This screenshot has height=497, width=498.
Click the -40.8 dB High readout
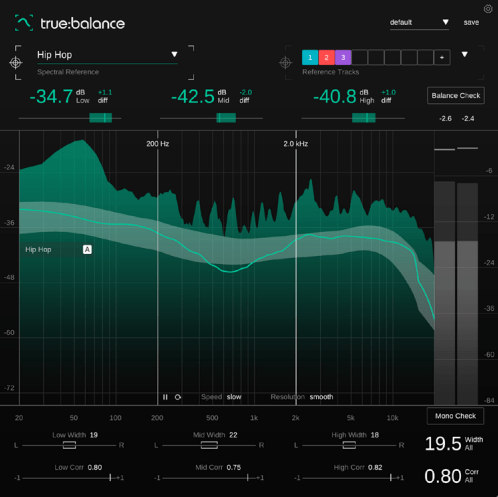point(335,97)
